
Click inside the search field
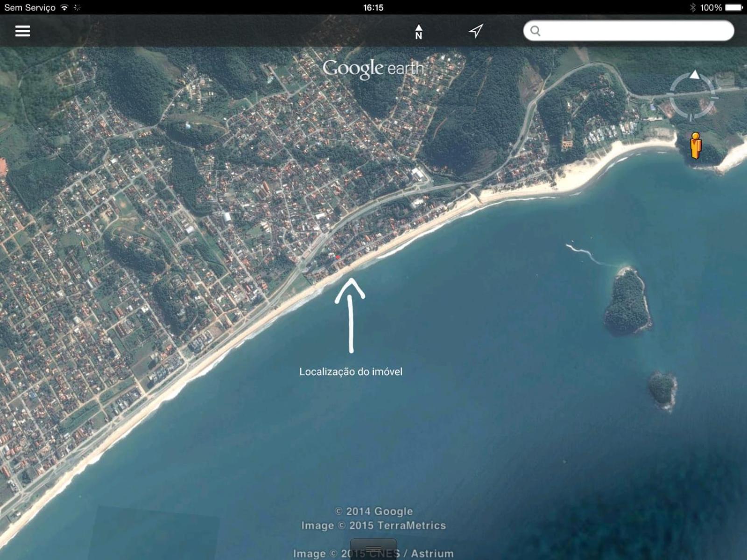click(x=628, y=31)
